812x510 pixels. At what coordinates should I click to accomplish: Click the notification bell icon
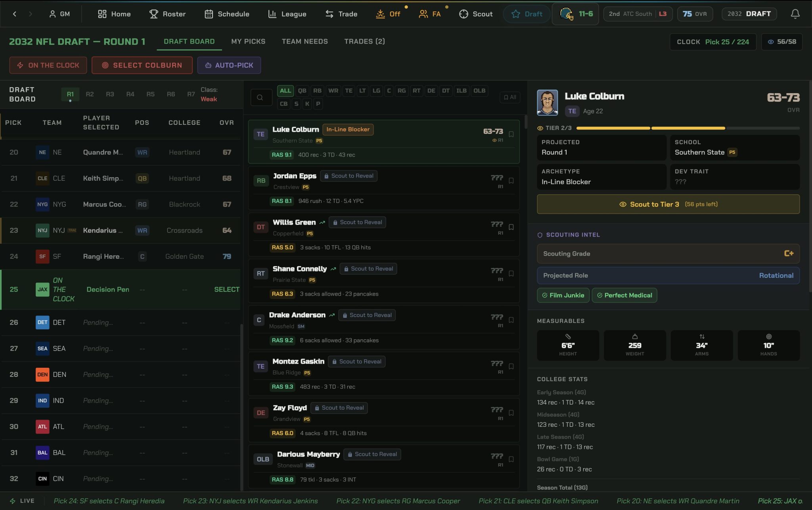pyautogui.click(x=795, y=14)
